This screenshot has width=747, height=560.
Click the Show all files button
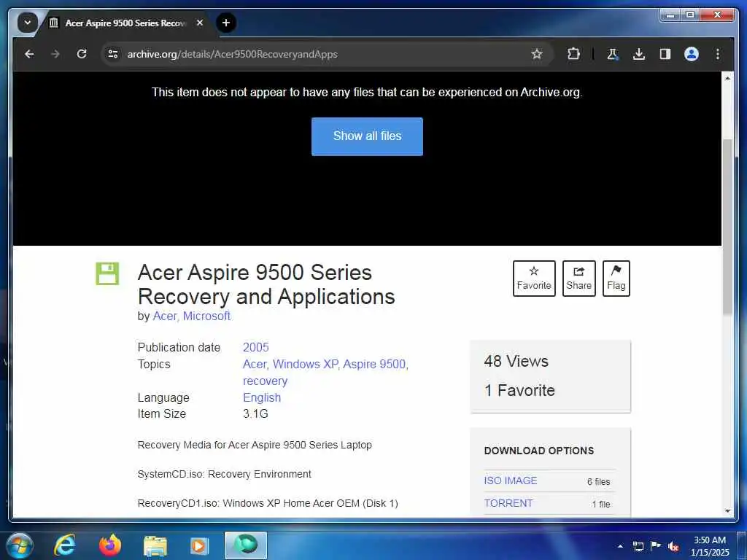pyautogui.click(x=368, y=136)
